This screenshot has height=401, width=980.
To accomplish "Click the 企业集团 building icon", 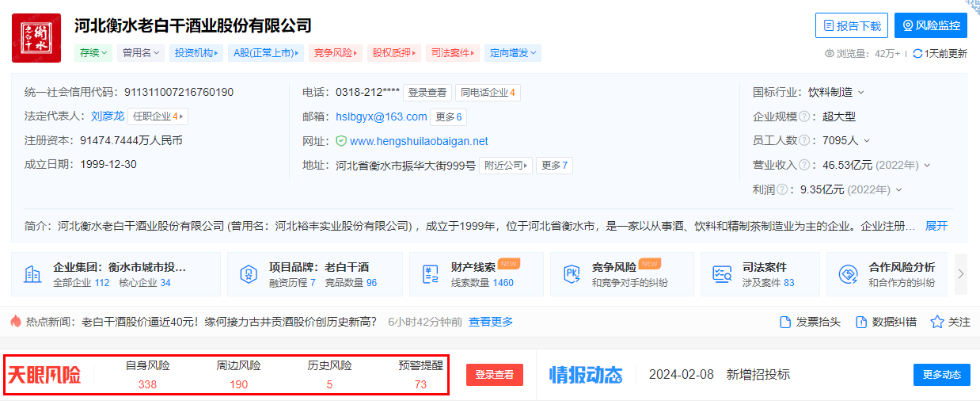I will [32, 274].
